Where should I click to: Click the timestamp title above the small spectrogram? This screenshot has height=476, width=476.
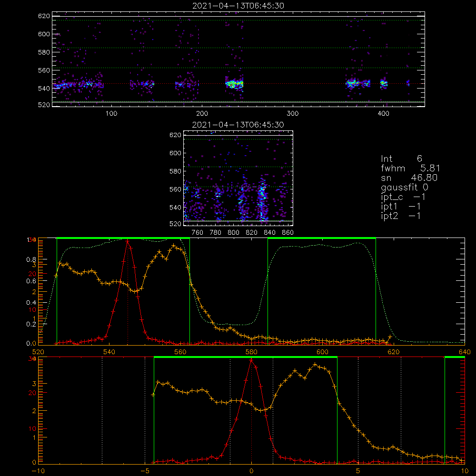(x=238, y=125)
